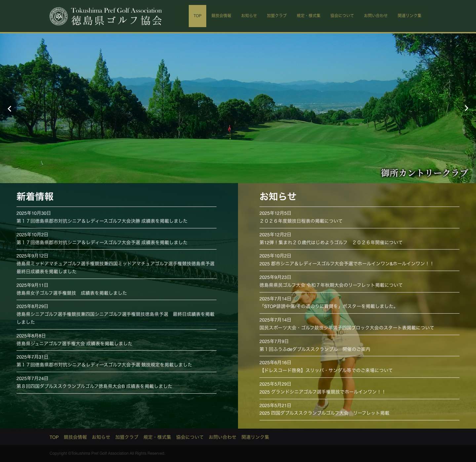The width and height of the screenshot is (476, 462).
Task: Open 規定・様式集 in the top navigation
Action: point(308,16)
